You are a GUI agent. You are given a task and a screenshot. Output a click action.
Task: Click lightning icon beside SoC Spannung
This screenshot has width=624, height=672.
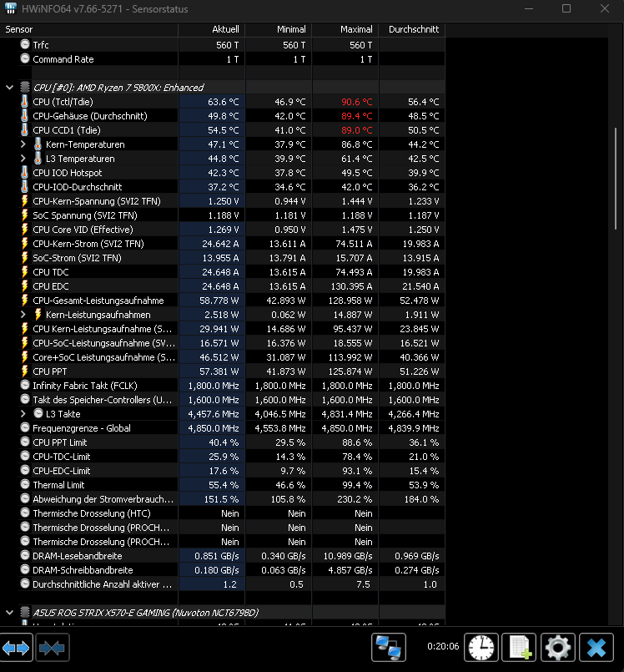pos(25,215)
